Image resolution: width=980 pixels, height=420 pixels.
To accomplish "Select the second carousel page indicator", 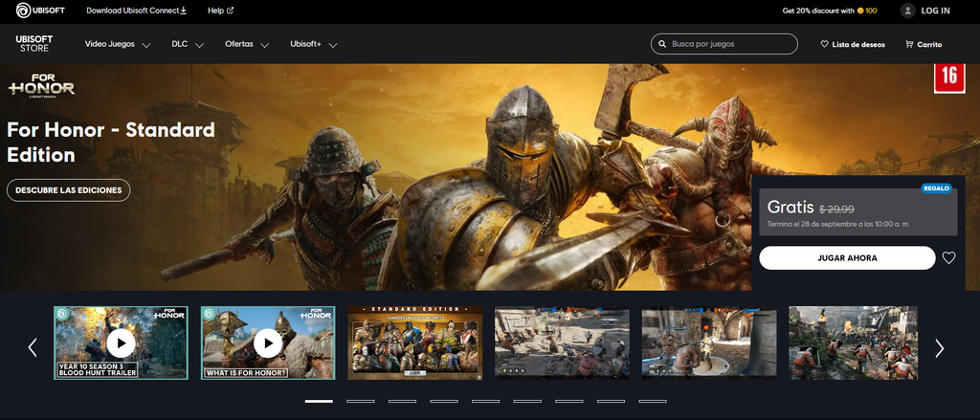I will coord(361,401).
